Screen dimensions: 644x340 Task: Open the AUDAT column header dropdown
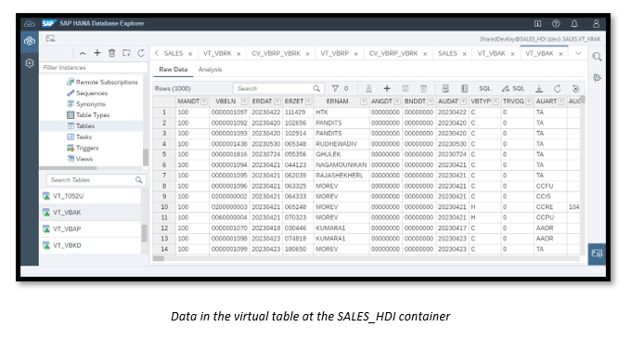tap(463, 101)
